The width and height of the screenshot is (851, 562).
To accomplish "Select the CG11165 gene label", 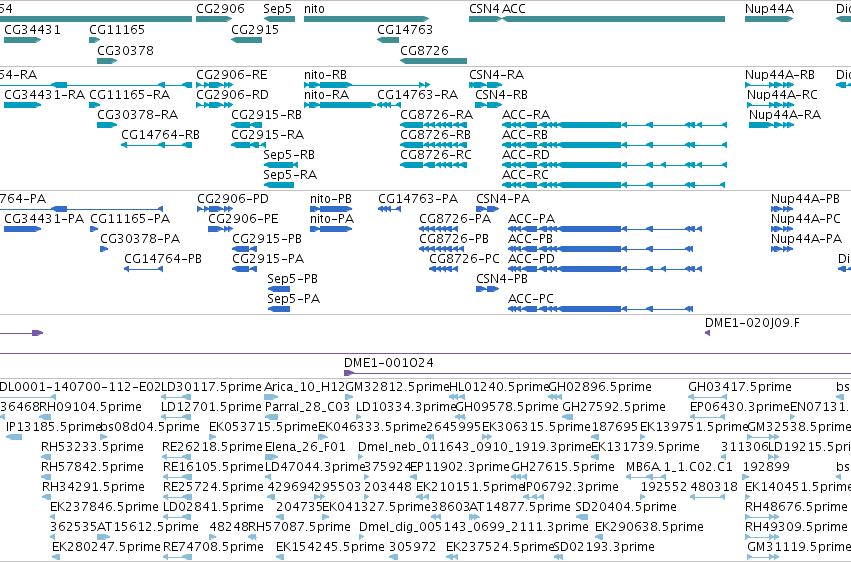I will click(x=117, y=29).
